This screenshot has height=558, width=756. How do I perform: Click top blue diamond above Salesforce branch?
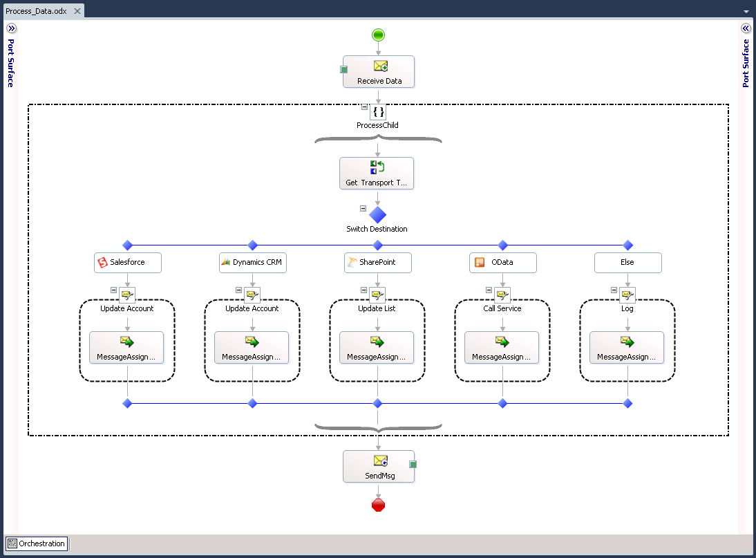127,245
